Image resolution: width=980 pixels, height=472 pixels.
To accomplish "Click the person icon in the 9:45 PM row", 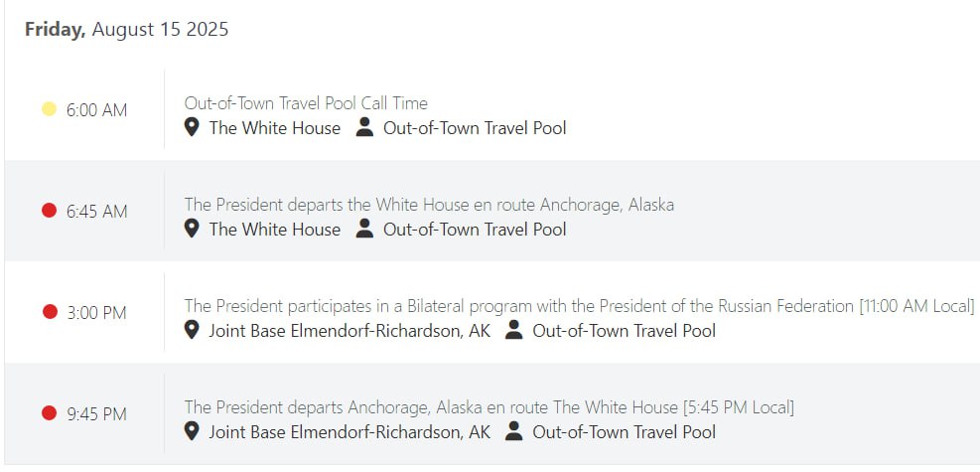I will tap(513, 431).
